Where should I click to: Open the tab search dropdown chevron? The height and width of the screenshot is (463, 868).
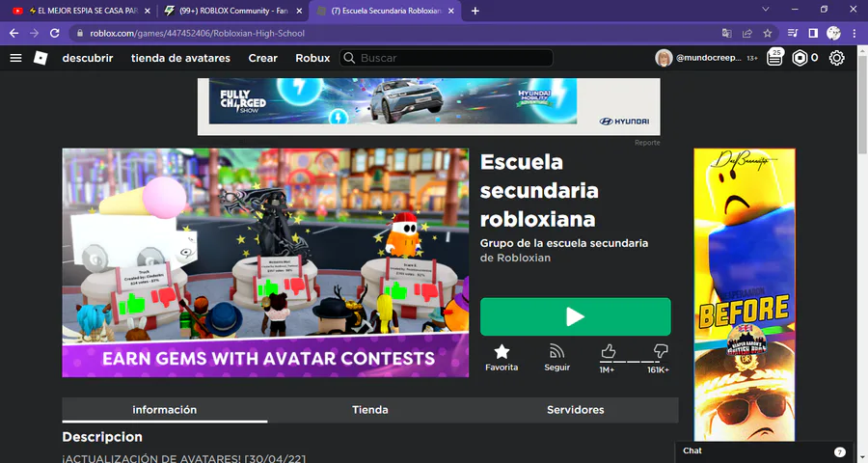pyautogui.click(x=766, y=10)
